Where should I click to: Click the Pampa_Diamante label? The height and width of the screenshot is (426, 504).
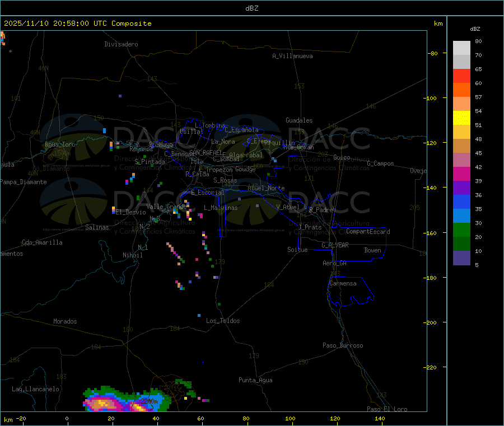click(x=24, y=182)
